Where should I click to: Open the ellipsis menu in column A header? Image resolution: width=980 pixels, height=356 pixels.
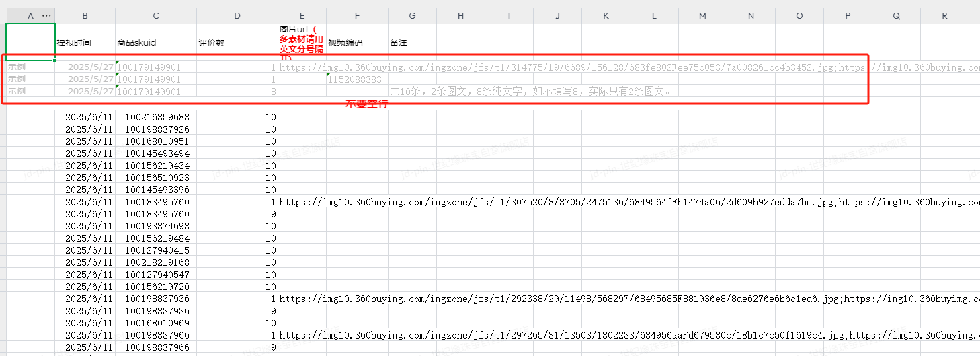(x=46, y=15)
